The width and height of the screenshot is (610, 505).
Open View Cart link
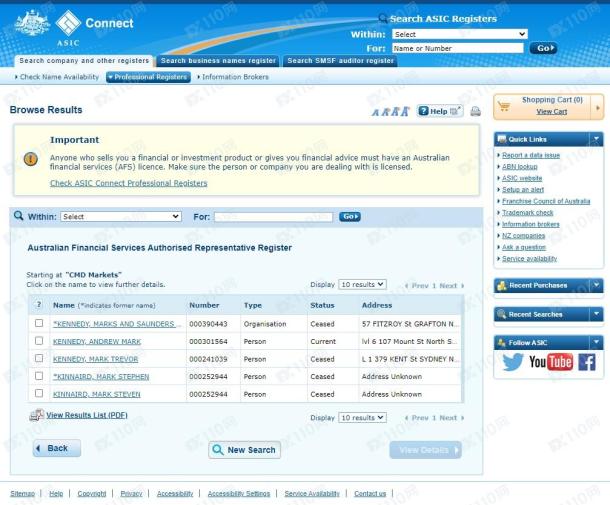(552, 112)
